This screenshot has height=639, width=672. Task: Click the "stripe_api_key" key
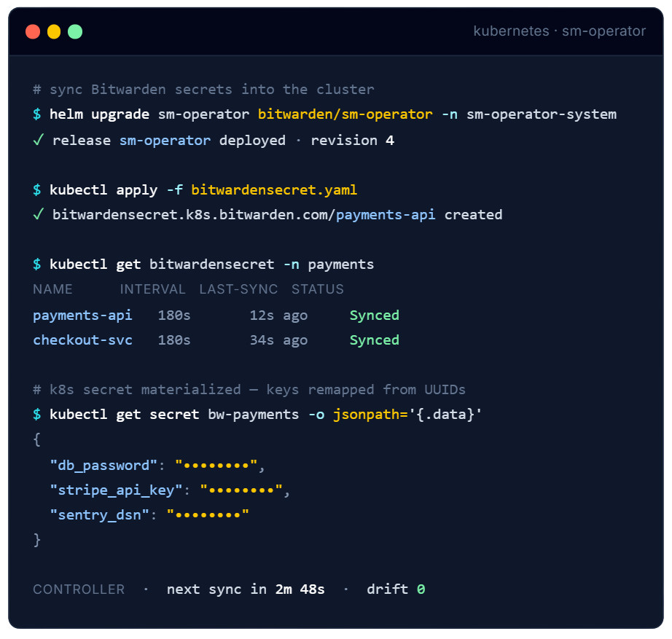coord(116,490)
